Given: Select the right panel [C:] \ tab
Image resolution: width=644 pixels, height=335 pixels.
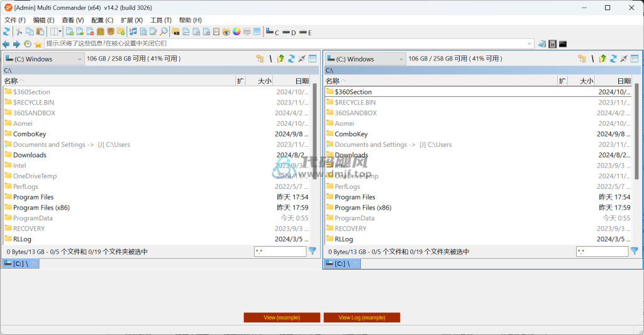Looking at the screenshot, I should pyautogui.click(x=342, y=263).
